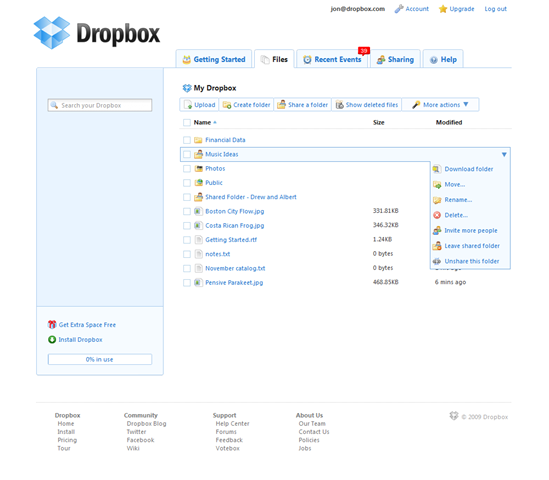Check the Costa Rican Frog.jpg checkbox

click(x=187, y=225)
